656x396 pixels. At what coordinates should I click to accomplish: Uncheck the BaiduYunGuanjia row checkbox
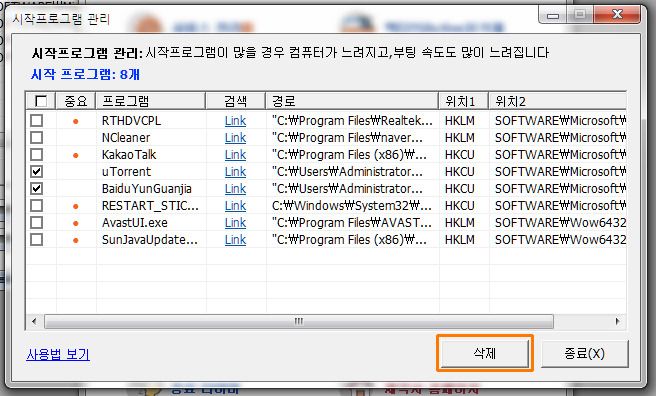click(x=36, y=189)
